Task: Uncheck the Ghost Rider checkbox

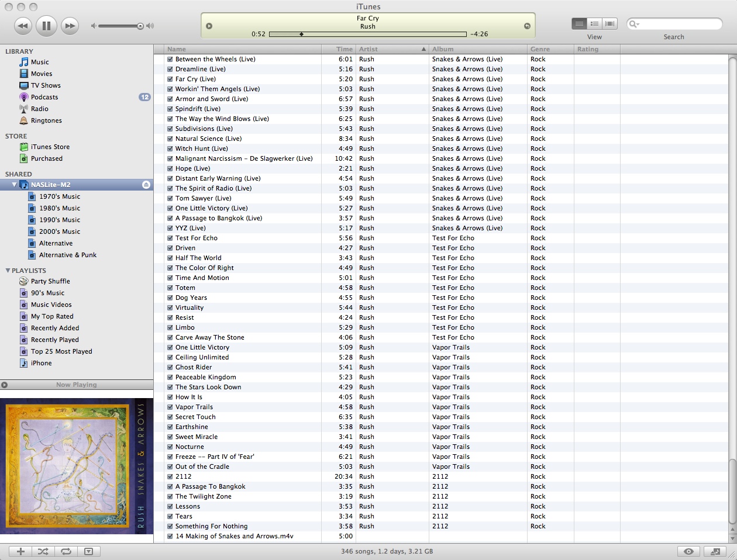Action: 170,367
